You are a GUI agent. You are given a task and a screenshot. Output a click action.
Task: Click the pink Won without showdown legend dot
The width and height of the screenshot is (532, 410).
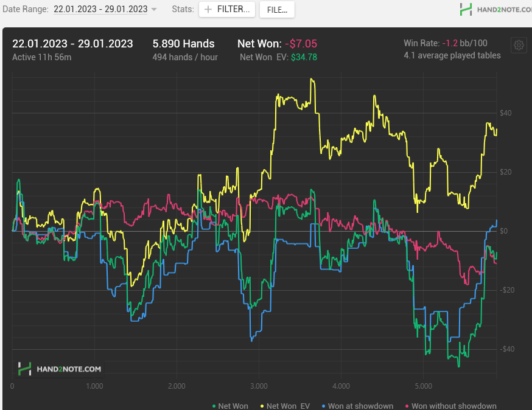407,406
